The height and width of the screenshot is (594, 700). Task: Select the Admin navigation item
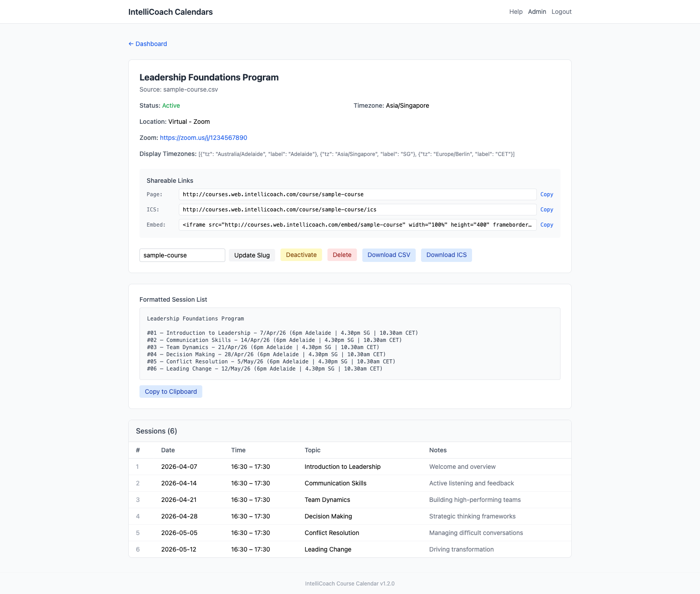(x=537, y=12)
